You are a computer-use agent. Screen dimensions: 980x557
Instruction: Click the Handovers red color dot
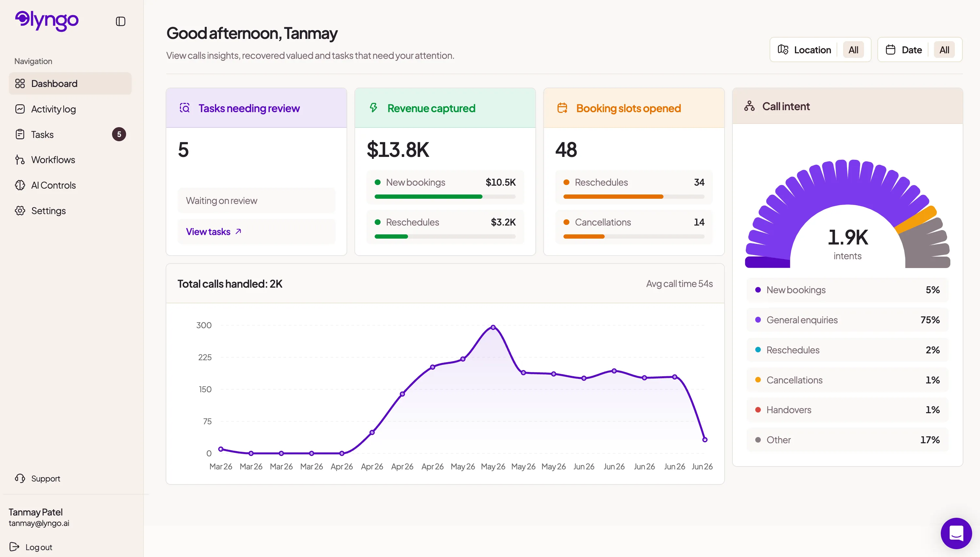tap(758, 410)
